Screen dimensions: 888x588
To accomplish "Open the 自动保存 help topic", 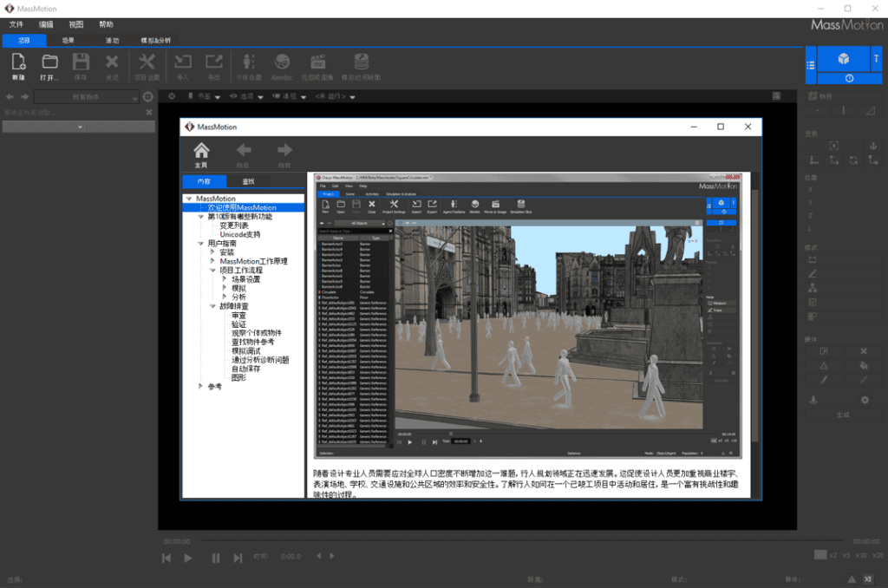I will coord(245,369).
